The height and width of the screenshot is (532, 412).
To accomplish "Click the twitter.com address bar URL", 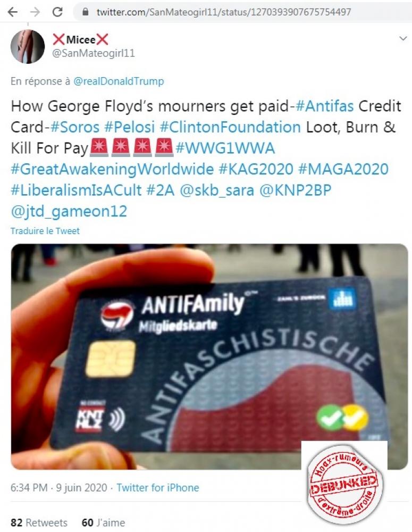I will (x=223, y=12).
